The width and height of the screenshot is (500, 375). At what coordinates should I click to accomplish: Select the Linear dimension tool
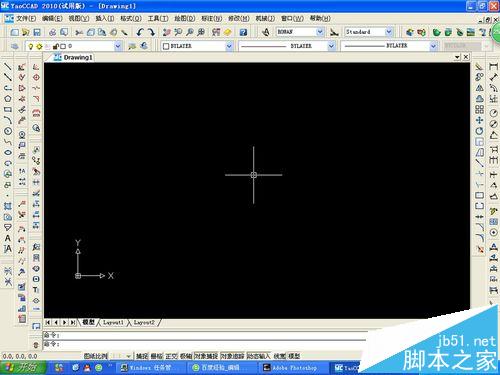coord(494,67)
